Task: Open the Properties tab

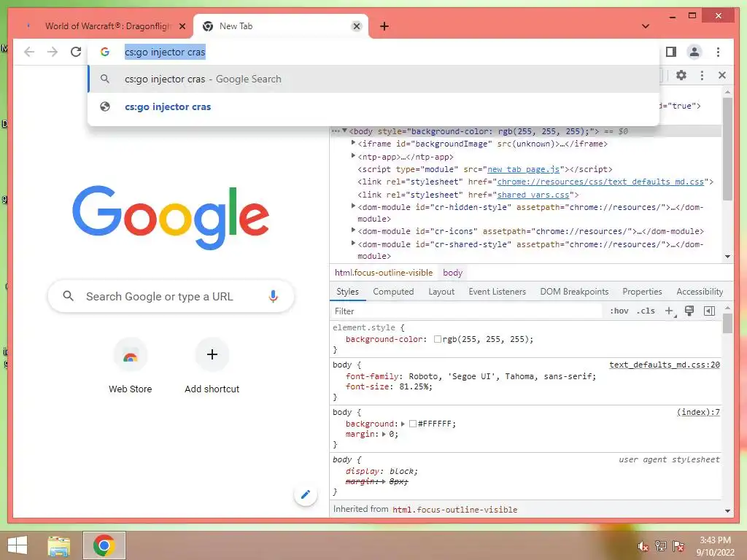Action: click(642, 292)
